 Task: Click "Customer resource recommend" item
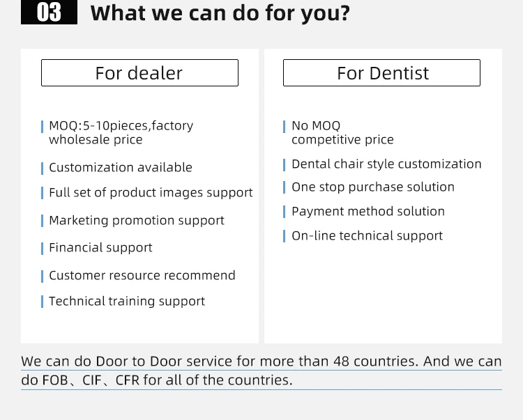click(142, 275)
